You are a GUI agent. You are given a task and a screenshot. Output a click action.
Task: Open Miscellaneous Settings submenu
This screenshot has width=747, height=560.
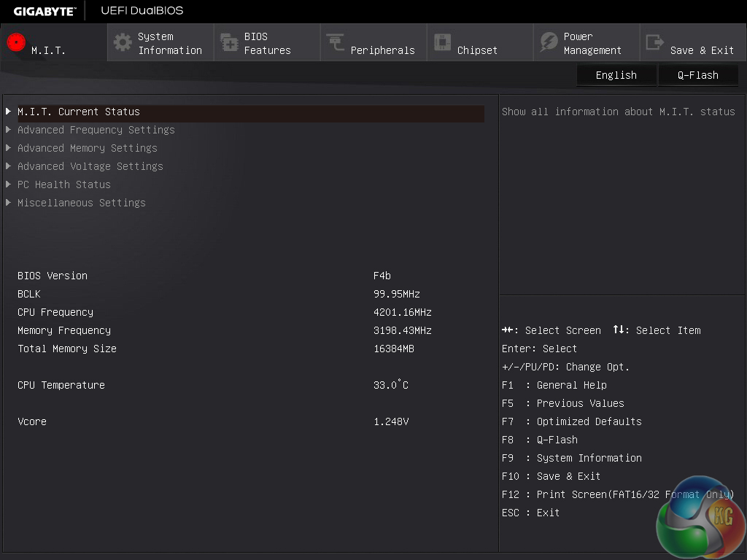pyautogui.click(x=81, y=203)
